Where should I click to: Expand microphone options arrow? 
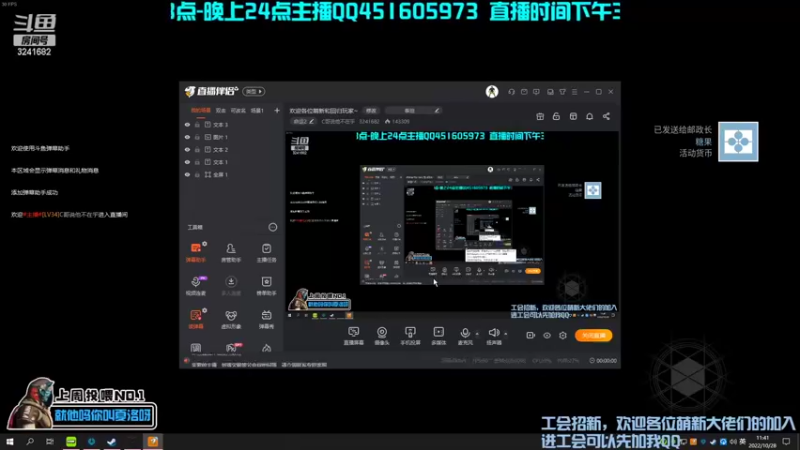(477, 334)
